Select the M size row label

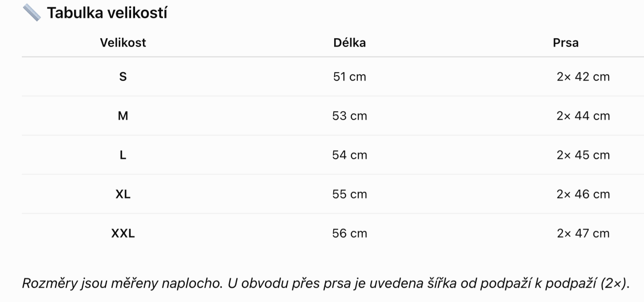123,116
